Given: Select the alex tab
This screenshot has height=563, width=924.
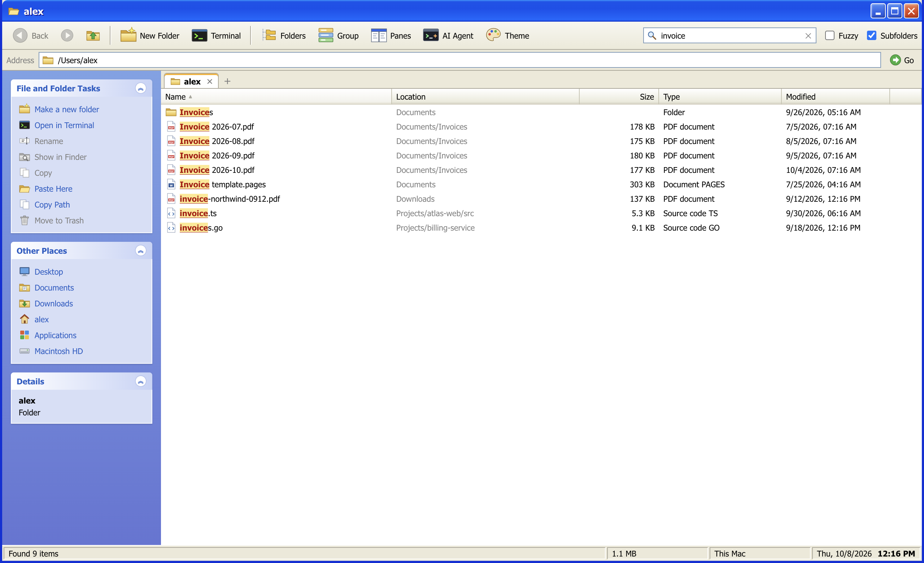Looking at the screenshot, I should (x=192, y=81).
